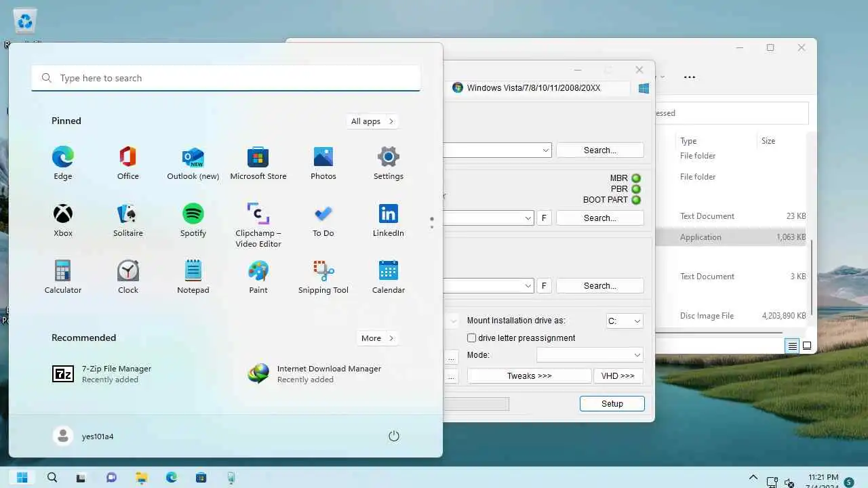
Task: Click the ... button left of Mode
Action: [x=452, y=356]
